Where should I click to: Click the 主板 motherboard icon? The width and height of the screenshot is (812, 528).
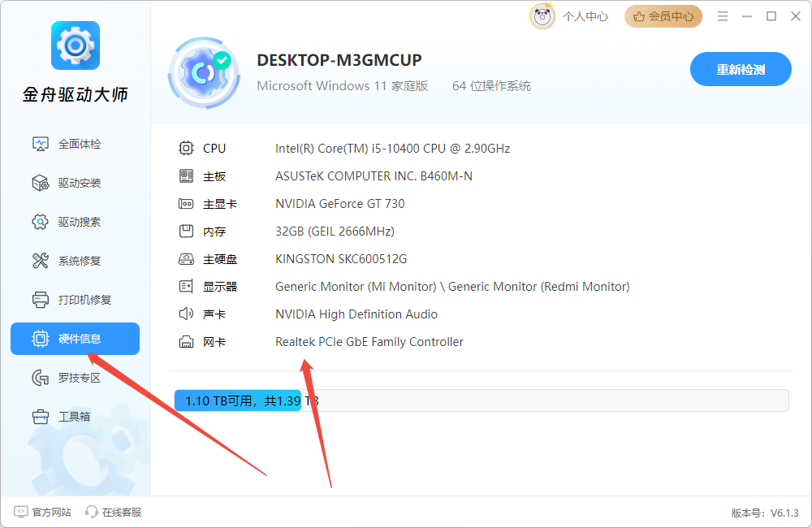click(x=186, y=176)
